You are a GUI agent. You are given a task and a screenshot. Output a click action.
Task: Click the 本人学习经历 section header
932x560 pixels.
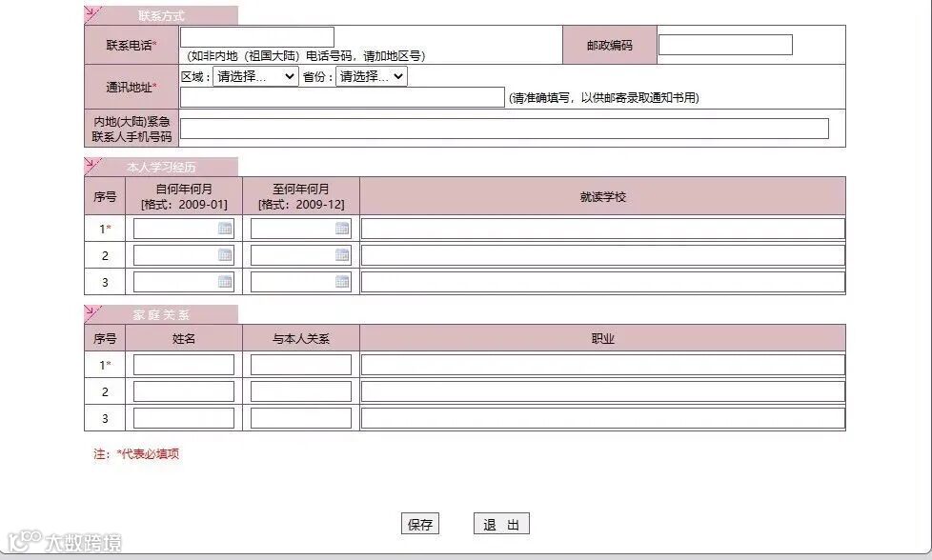[161, 167]
